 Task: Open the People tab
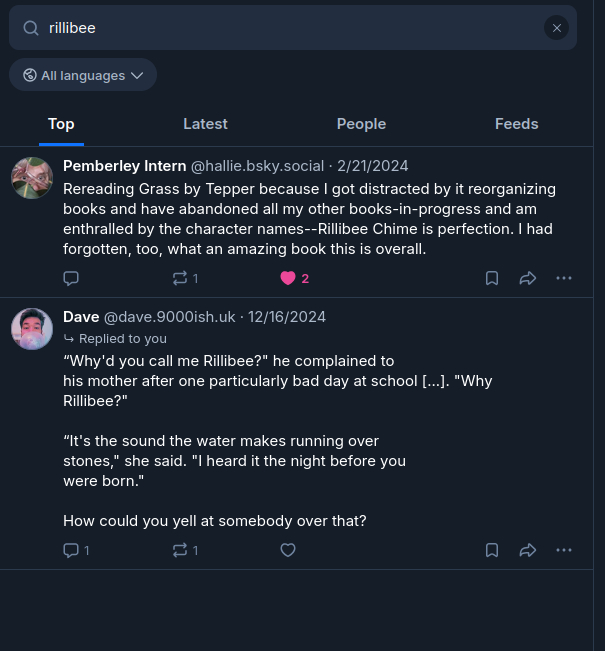click(361, 124)
